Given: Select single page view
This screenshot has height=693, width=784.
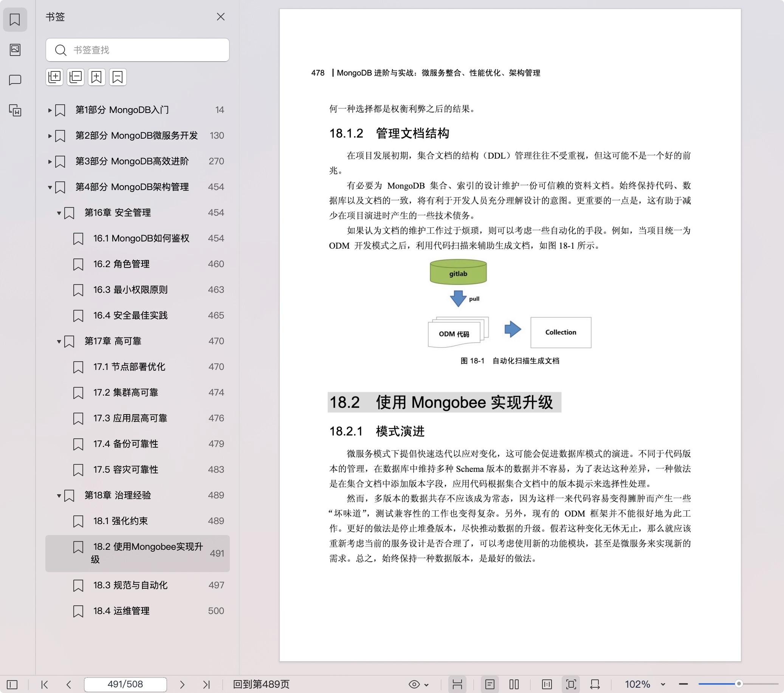Looking at the screenshot, I should click(x=490, y=684).
